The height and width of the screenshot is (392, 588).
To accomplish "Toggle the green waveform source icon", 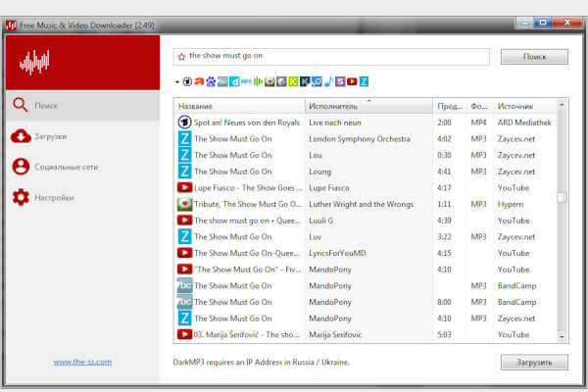I will pos(258,81).
